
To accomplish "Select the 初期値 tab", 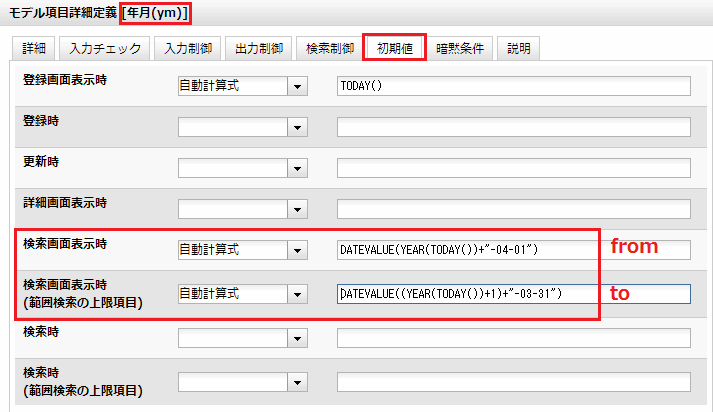I will pyautogui.click(x=394, y=48).
